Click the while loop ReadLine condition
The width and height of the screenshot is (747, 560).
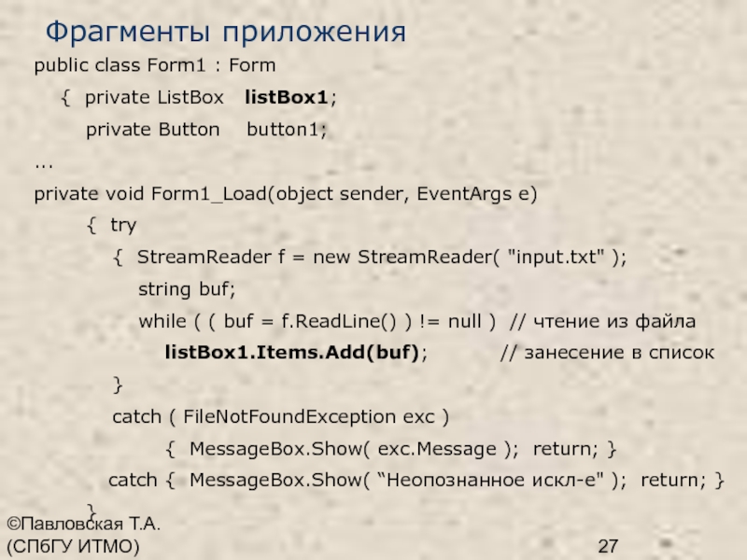pyautogui.click(x=317, y=321)
